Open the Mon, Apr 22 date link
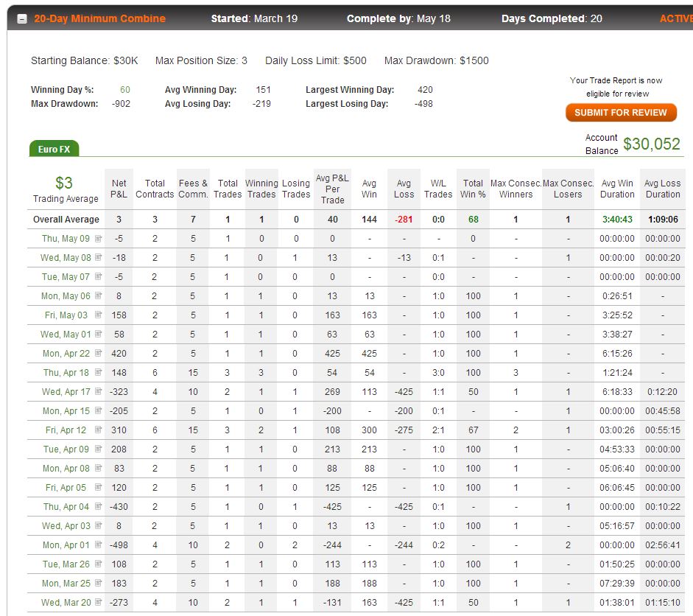Viewport: 693px width, 616px height. tap(66, 354)
